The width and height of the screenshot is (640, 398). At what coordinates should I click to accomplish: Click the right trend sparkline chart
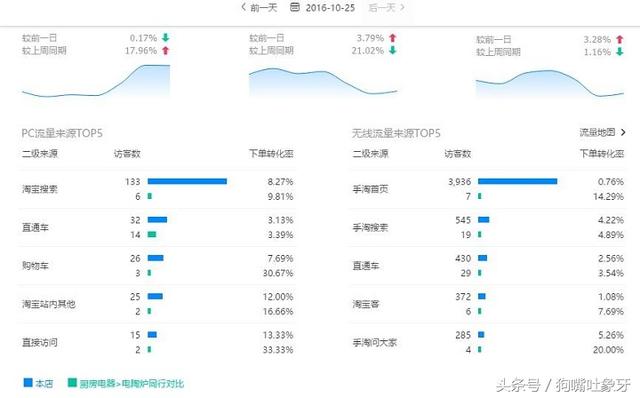click(x=550, y=84)
